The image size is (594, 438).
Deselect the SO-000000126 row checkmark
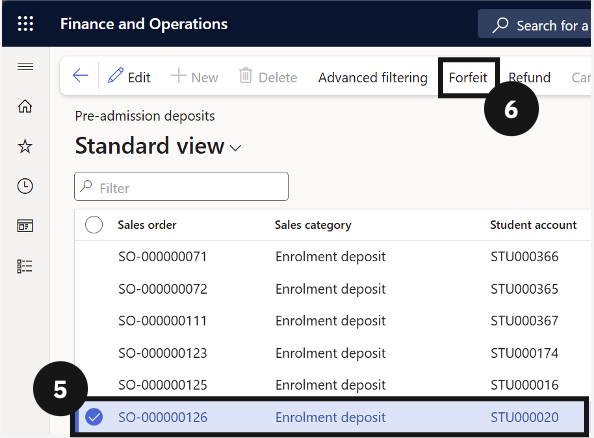tap(94, 417)
